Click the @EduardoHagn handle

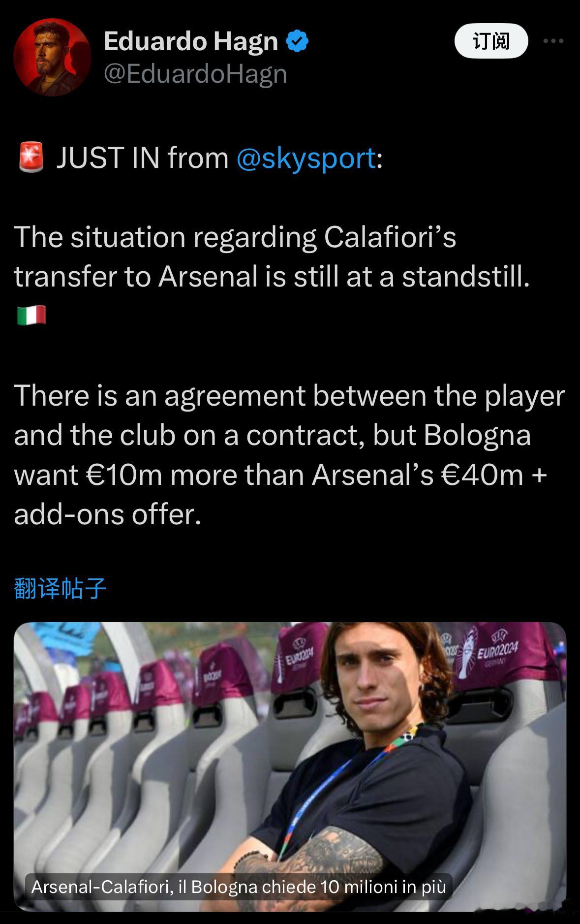pos(195,74)
